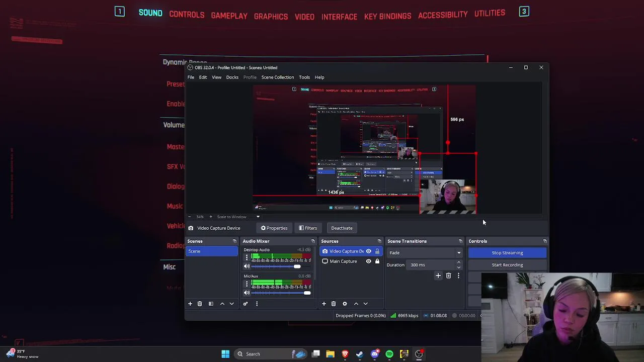This screenshot has height=362, width=644.
Task: Click the Deactivate button
Action: 342,228
